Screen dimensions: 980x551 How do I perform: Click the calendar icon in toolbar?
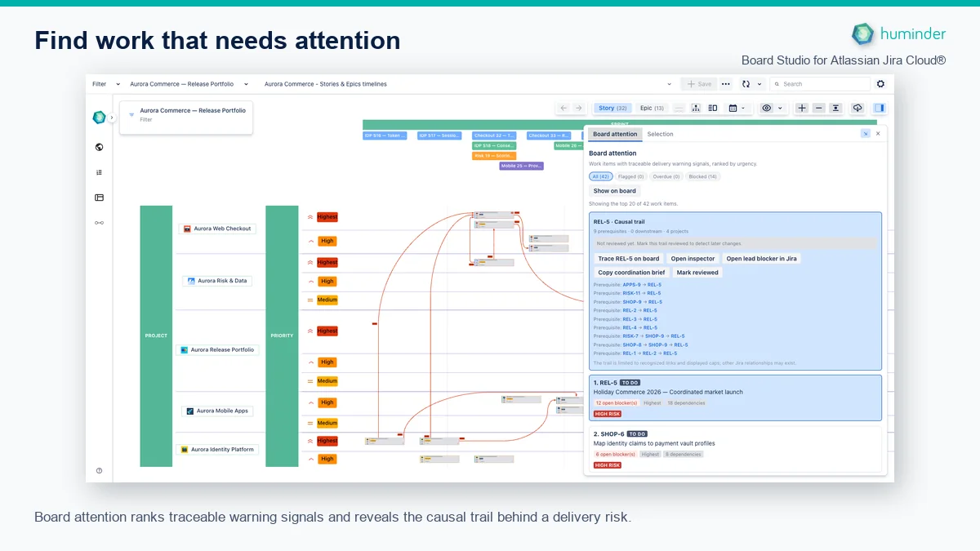[733, 108]
